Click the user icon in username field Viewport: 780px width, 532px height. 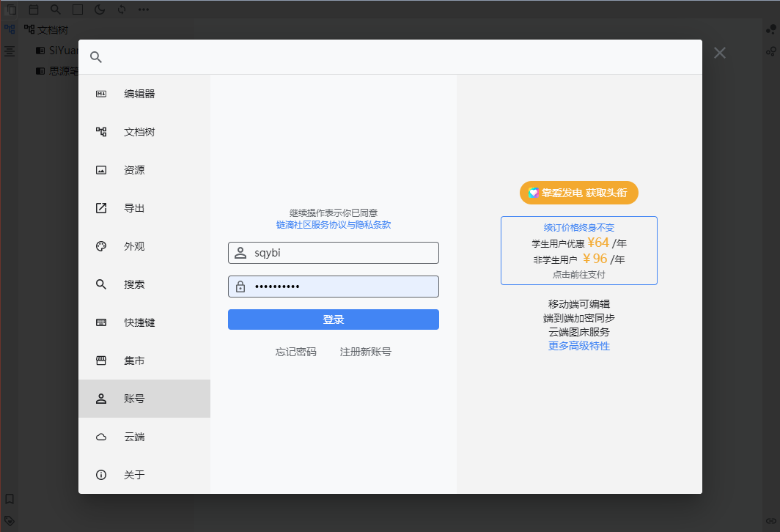(x=240, y=253)
